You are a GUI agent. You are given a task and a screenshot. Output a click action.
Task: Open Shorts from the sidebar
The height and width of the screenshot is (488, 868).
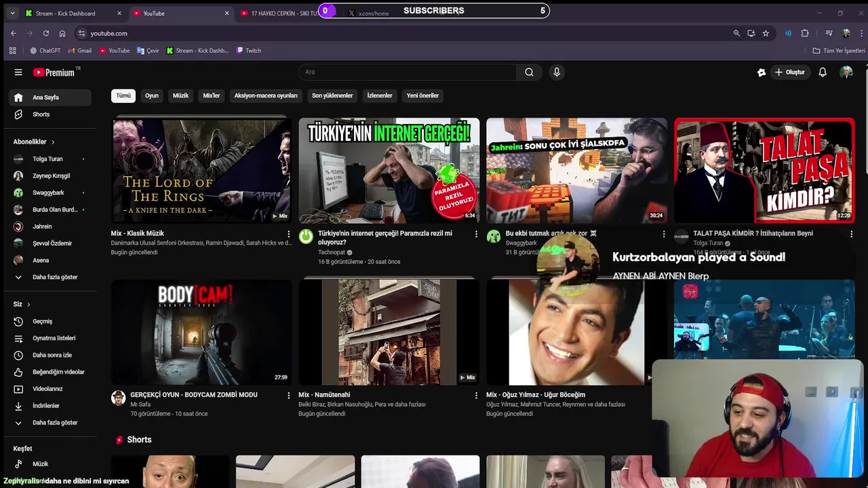[50, 115]
